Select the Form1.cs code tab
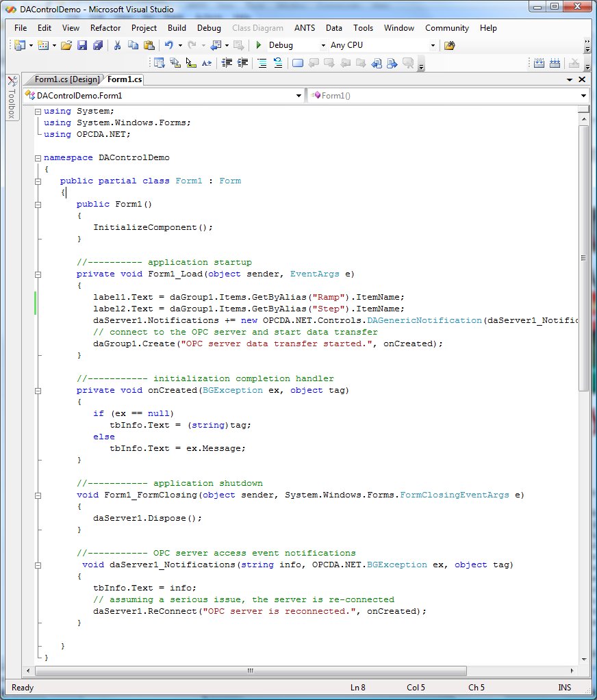Image resolution: width=597 pixels, height=700 pixels. click(x=125, y=79)
